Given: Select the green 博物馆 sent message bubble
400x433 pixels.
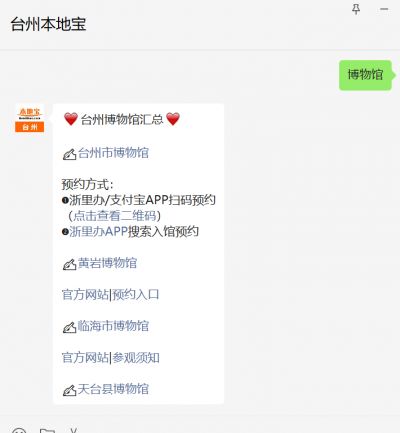Looking at the screenshot, I should tap(365, 75).
